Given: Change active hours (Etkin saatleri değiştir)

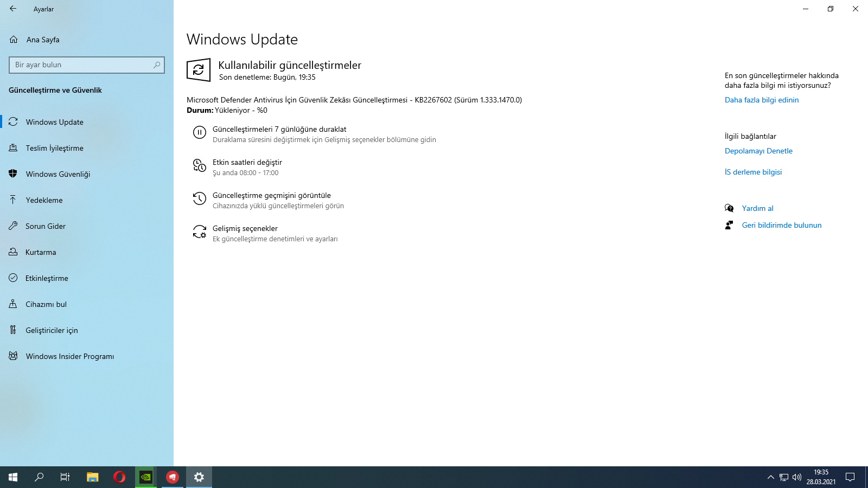Looking at the screenshot, I should (247, 162).
